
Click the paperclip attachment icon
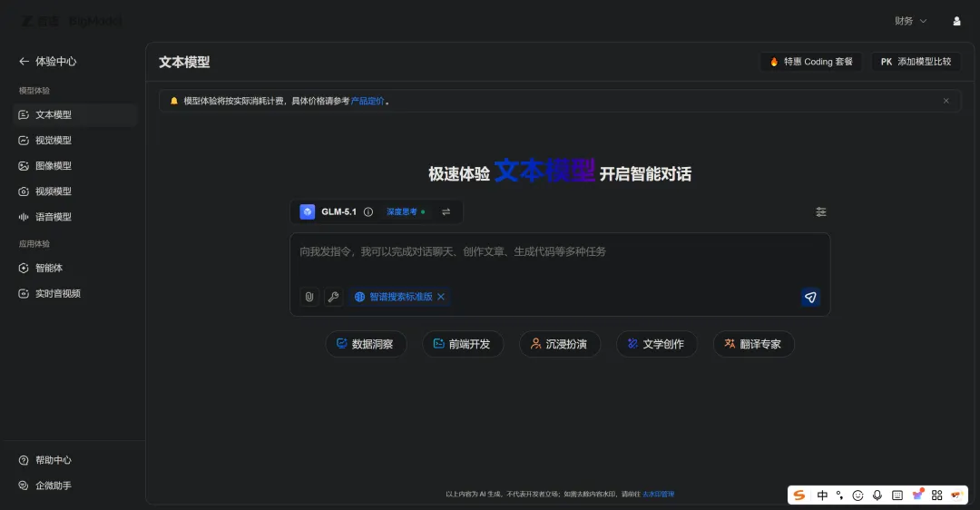(x=309, y=297)
